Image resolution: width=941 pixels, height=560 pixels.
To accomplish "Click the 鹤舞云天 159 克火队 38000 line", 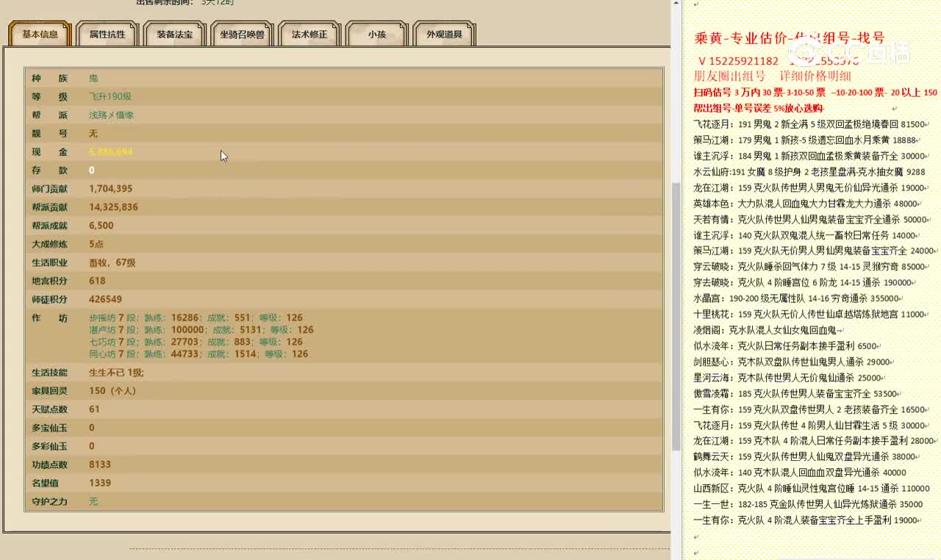I will (x=806, y=456).
